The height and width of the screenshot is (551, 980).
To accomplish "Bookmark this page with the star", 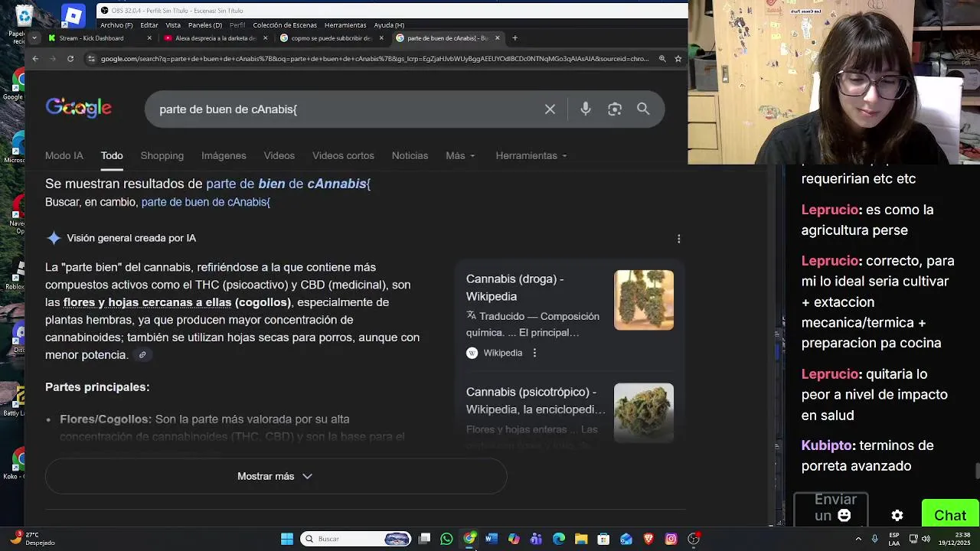I will [x=678, y=58].
